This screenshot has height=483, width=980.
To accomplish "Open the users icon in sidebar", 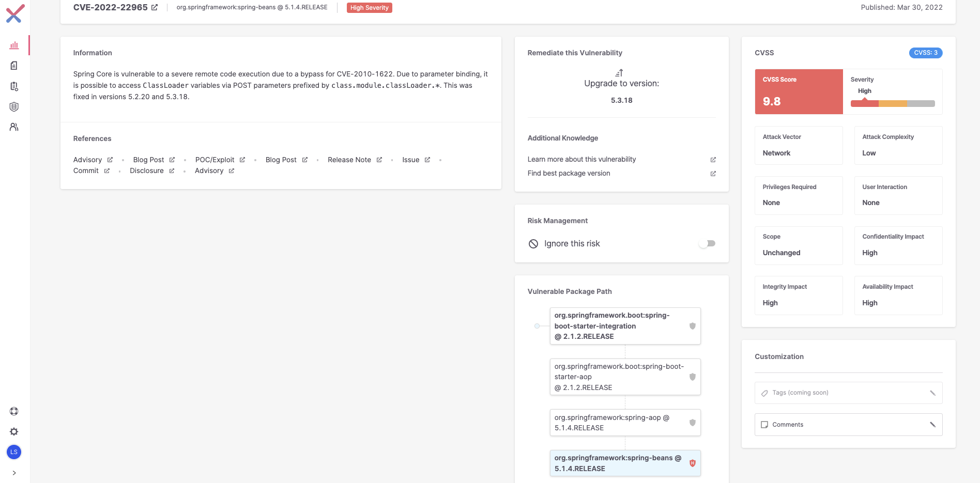I will [14, 127].
